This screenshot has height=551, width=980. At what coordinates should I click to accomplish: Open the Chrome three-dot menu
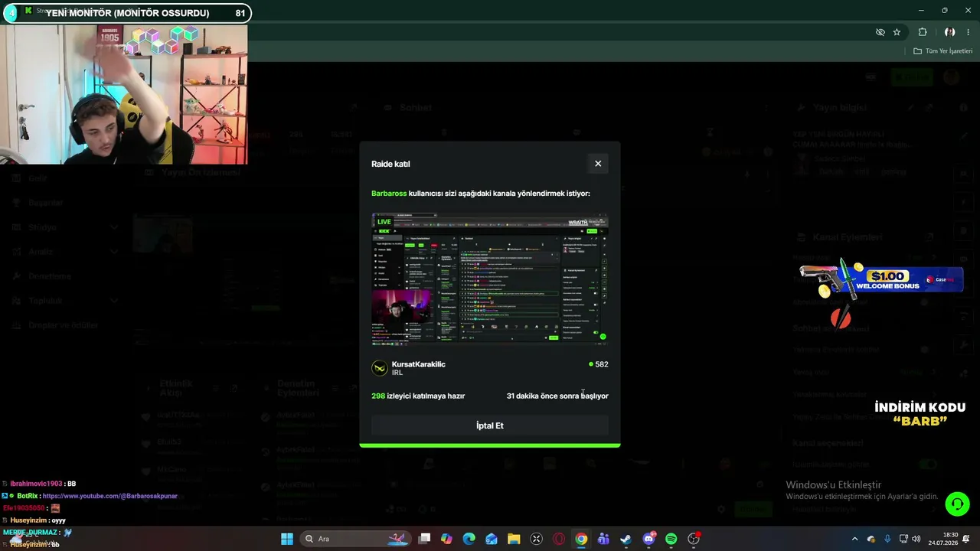(968, 32)
